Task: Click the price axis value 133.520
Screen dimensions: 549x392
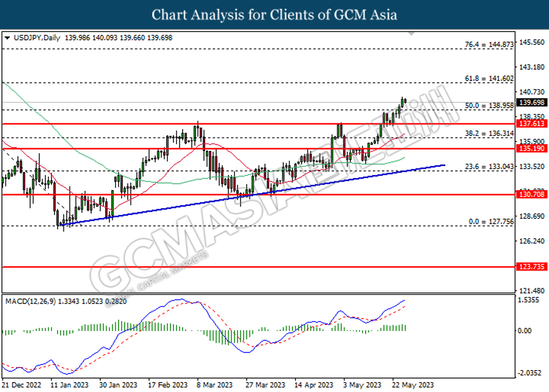Action: tap(532, 166)
